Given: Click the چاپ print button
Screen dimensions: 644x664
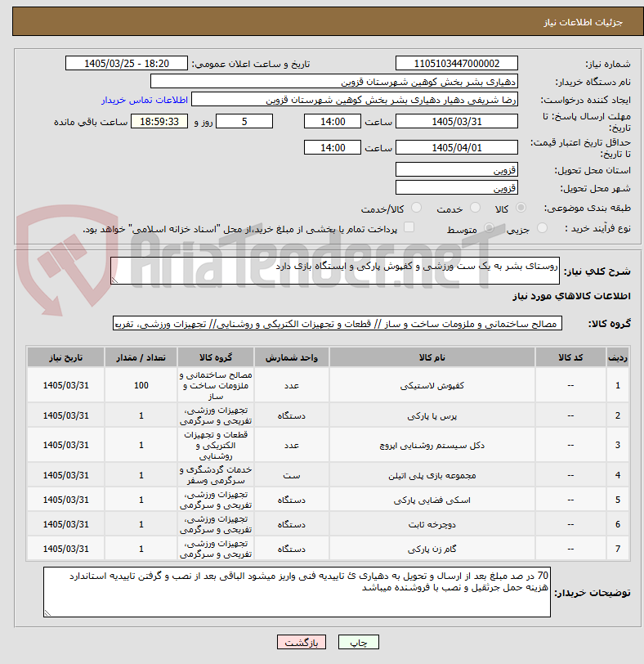Looking at the screenshot, I should pos(359,642).
